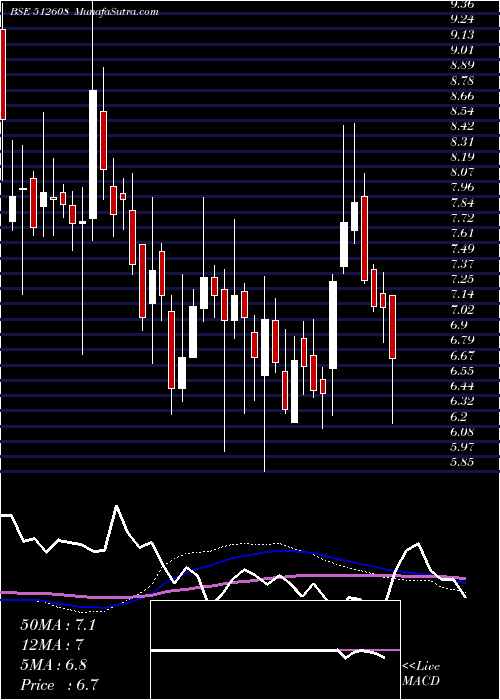
Task: Click the BSE 512608 chart title text
Action: pyautogui.click(x=84, y=12)
